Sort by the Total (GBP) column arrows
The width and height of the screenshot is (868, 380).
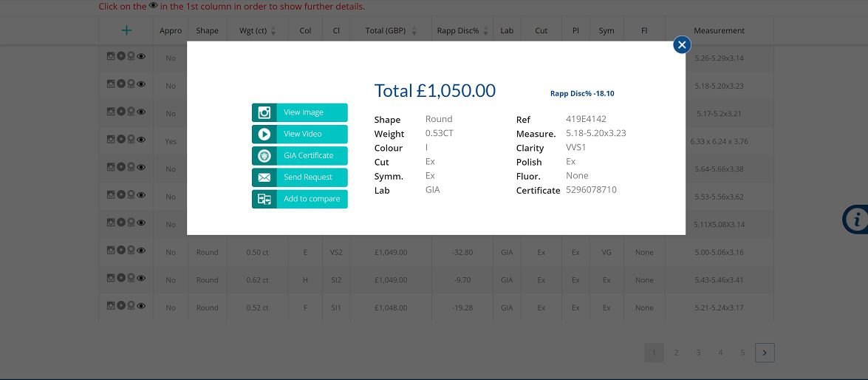pyautogui.click(x=414, y=31)
